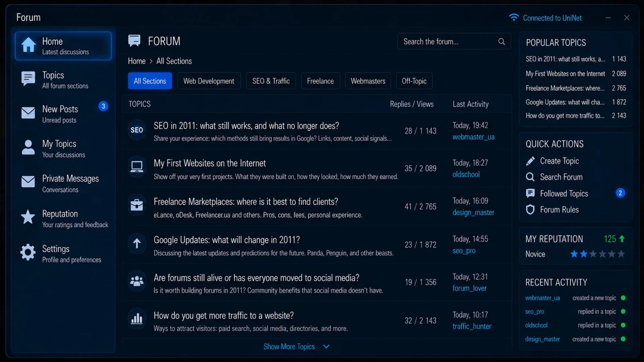Click seo_pro in Recent Activity
This screenshot has width=644, height=362.
coord(535,312)
